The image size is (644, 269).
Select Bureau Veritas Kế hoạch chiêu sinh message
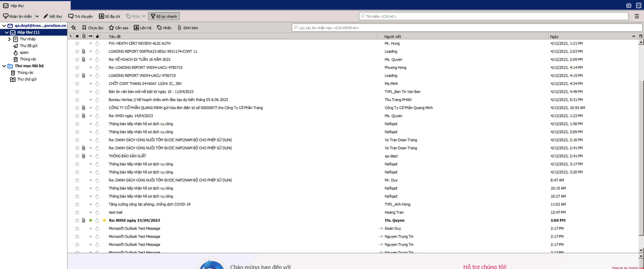tap(168, 100)
